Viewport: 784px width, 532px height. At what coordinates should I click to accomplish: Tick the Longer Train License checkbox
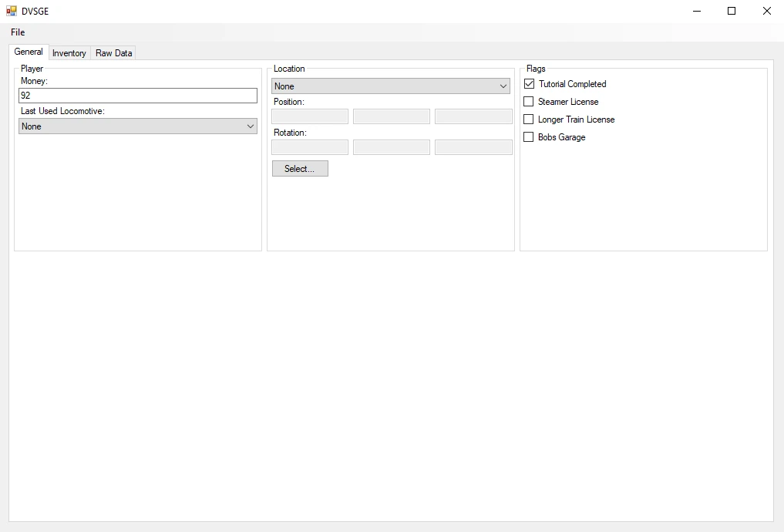tap(529, 120)
